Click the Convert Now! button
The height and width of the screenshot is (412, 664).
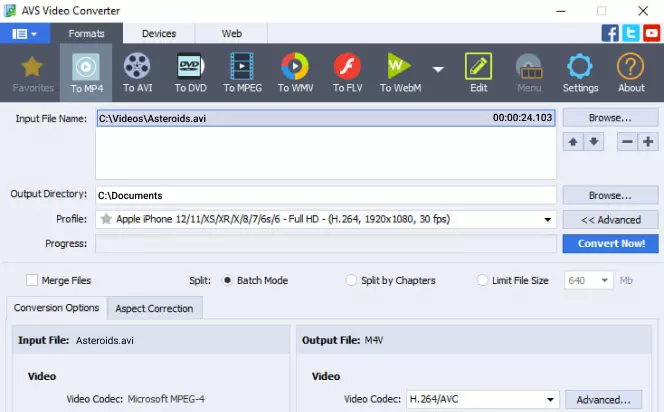(x=610, y=243)
